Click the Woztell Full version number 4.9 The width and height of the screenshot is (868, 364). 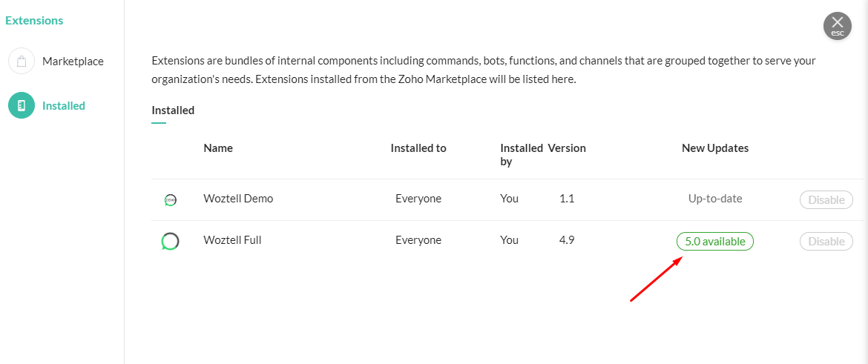[567, 240]
